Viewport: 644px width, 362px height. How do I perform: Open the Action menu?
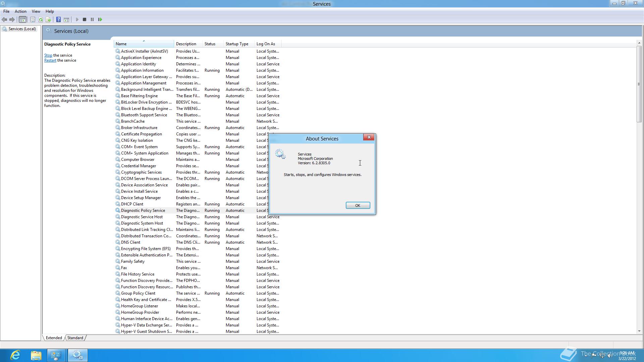tap(20, 11)
